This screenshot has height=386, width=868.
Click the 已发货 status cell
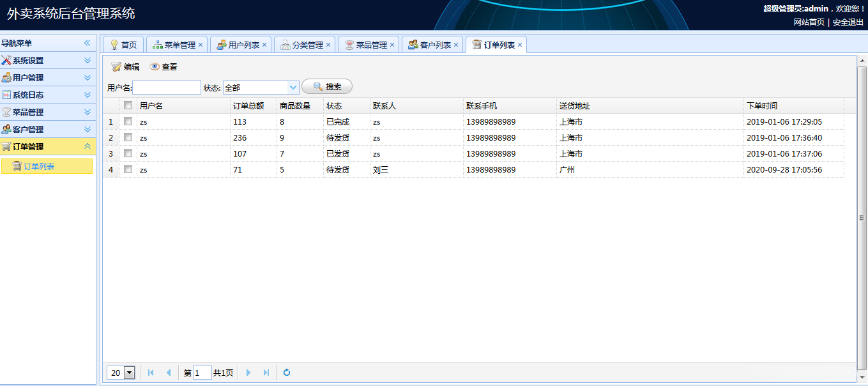(347, 153)
